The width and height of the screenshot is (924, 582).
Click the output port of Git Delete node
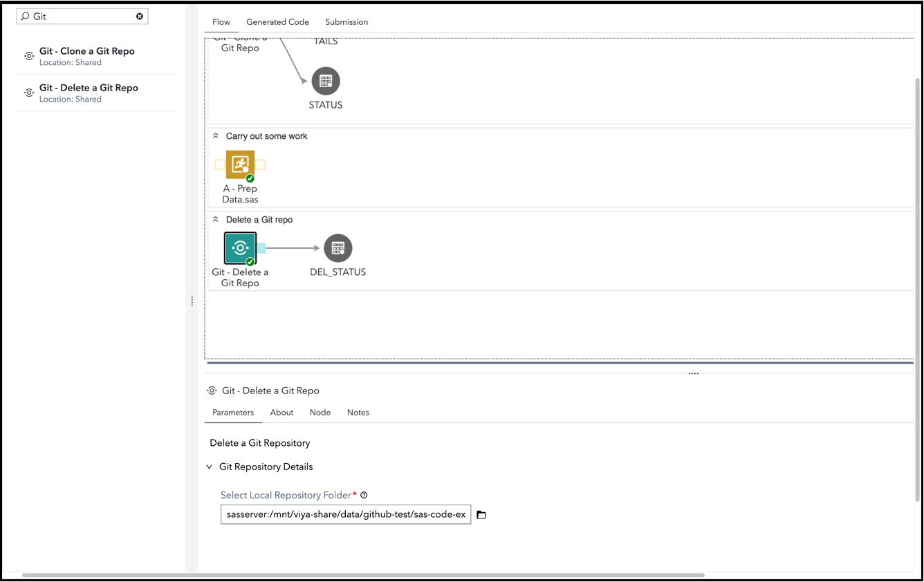pyautogui.click(x=261, y=248)
